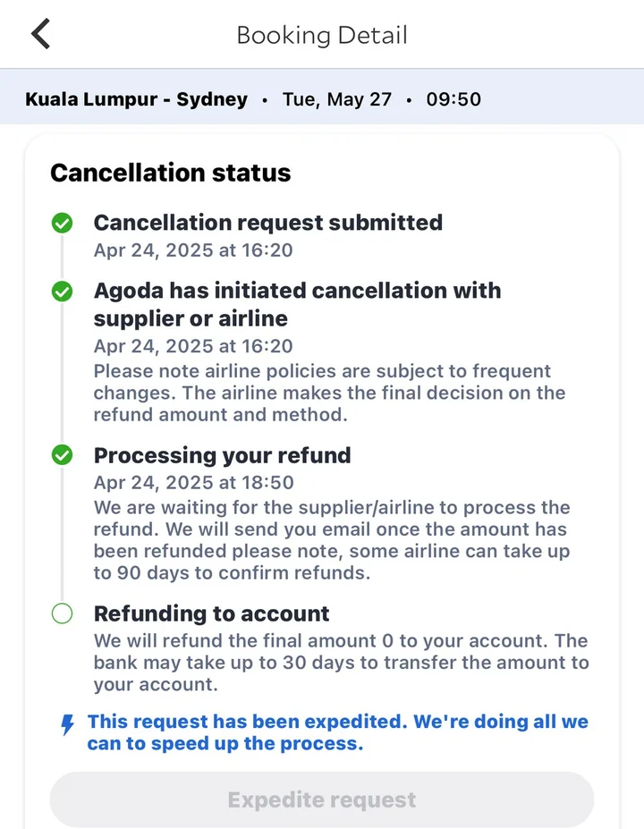Tap Refunding to account step title
The height and width of the screenshot is (829, 644).
[211, 613]
